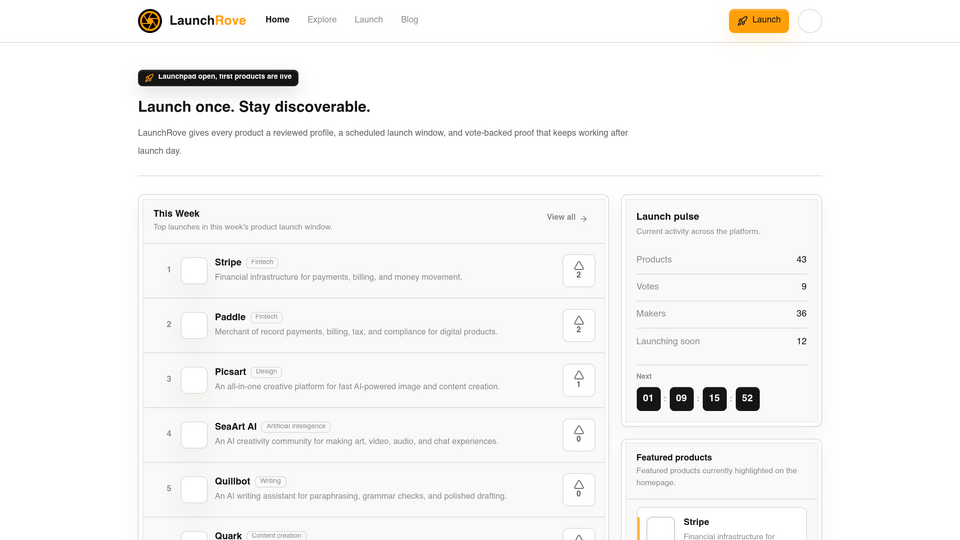The image size is (960, 540).
Task: Click the Makers count 36
Action: pos(801,313)
